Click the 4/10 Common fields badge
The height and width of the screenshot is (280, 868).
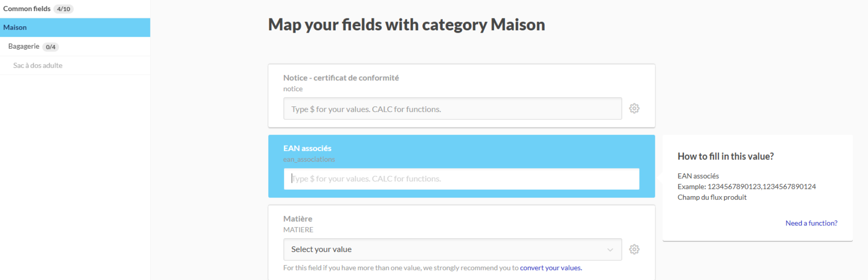tap(64, 9)
